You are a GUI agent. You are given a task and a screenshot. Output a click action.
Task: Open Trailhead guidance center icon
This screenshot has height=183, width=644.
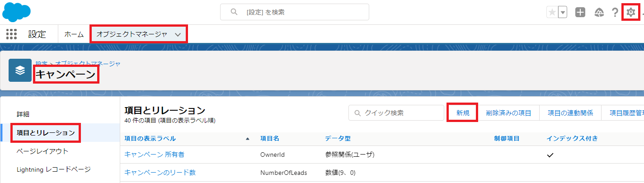tap(599, 12)
